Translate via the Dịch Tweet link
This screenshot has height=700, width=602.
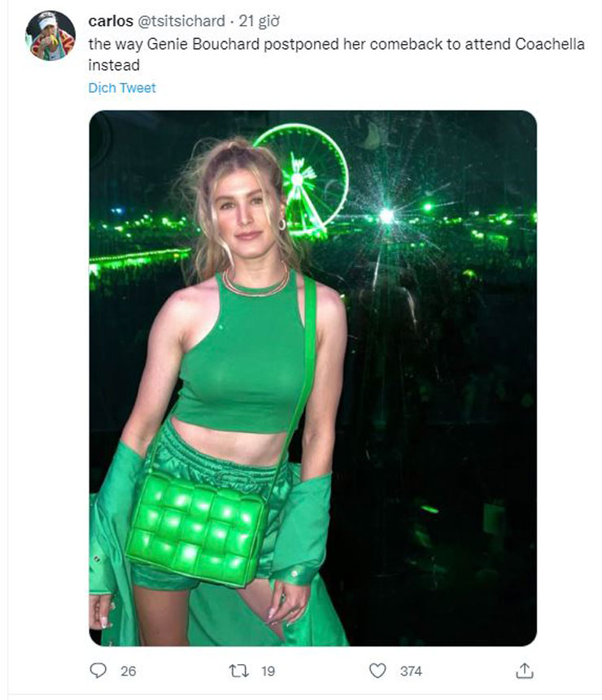pyautogui.click(x=122, y=88)
